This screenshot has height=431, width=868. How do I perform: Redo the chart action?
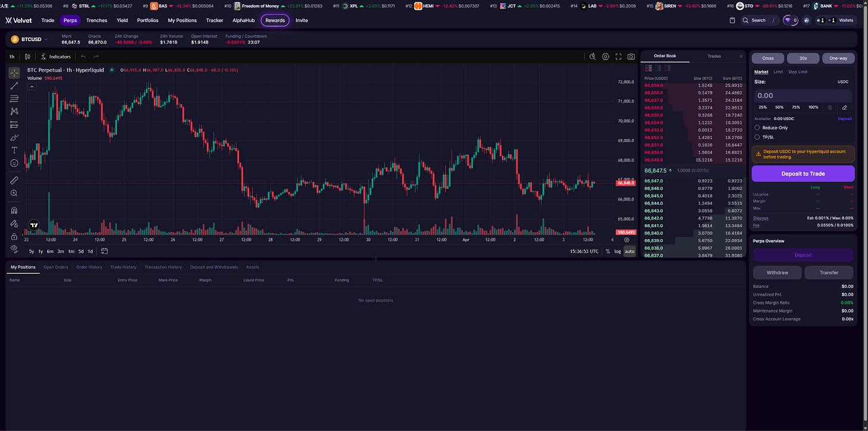96,57
